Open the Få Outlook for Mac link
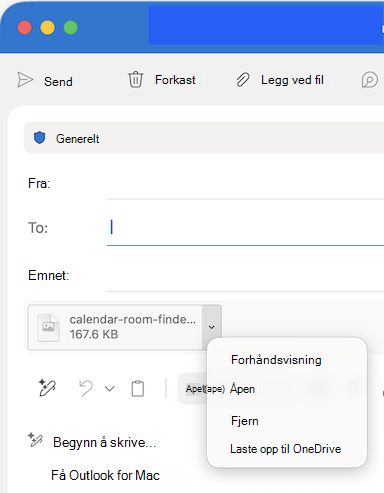Screen dimensions: 384x493 [105, 475]
